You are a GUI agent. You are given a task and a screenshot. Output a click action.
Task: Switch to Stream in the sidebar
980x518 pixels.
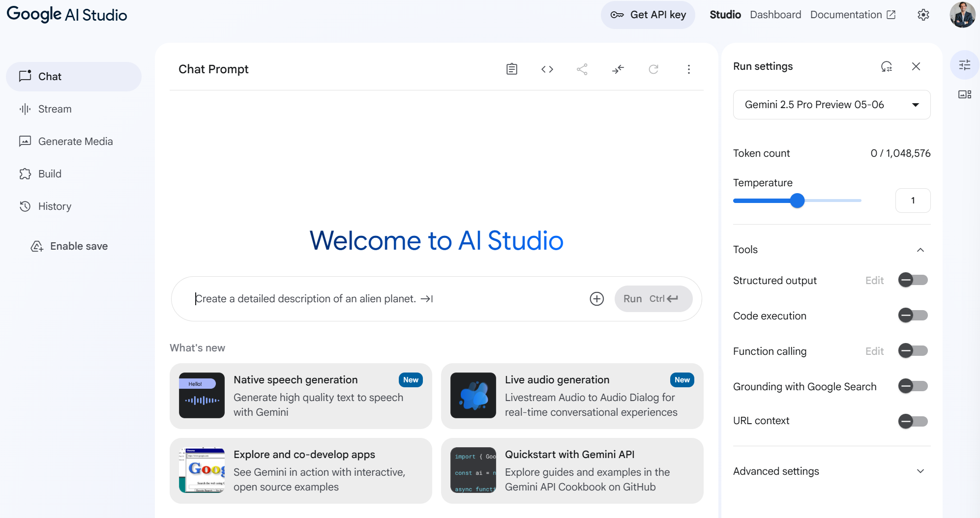(x=55, y=109)
